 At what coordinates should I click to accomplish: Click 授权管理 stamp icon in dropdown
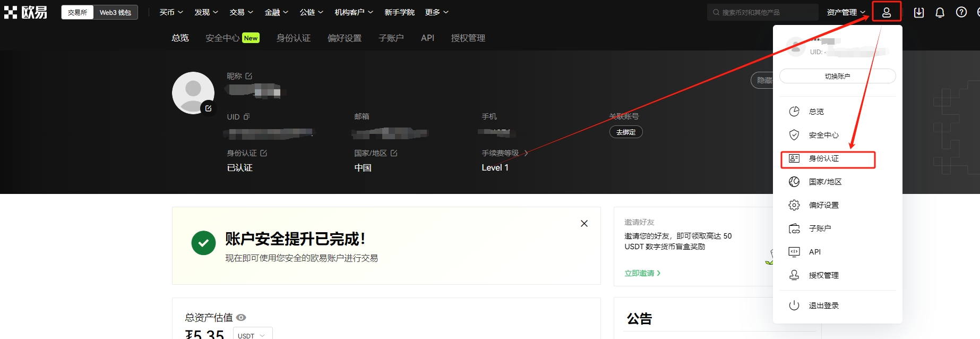point(794,275)
